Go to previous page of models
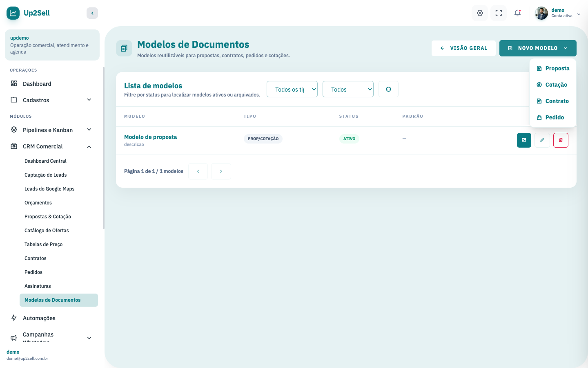Screen dimensions: 588x368 pos(198,171)
